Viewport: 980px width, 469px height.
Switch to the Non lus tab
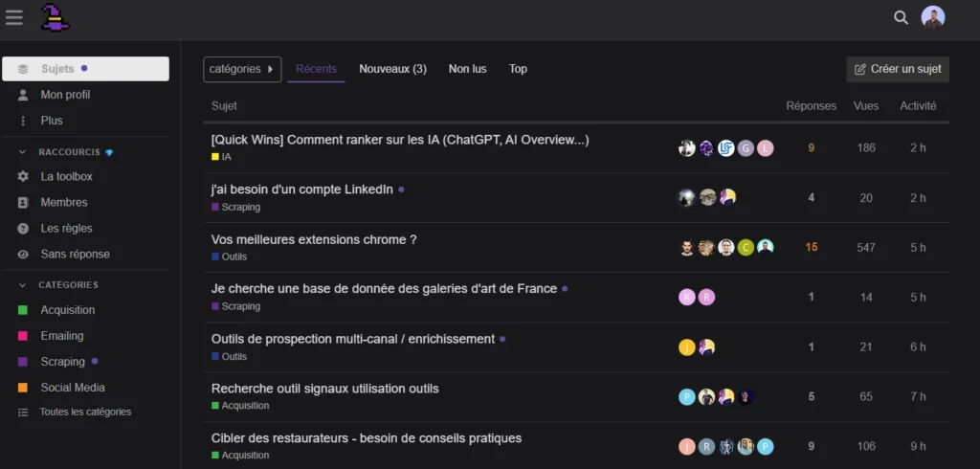[467, 69]
